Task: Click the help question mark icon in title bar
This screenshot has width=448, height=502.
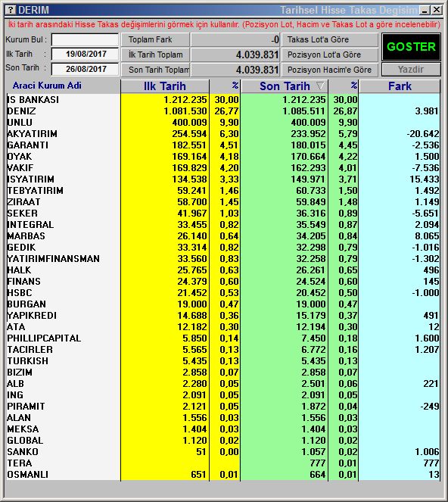Action: [11, 10]
